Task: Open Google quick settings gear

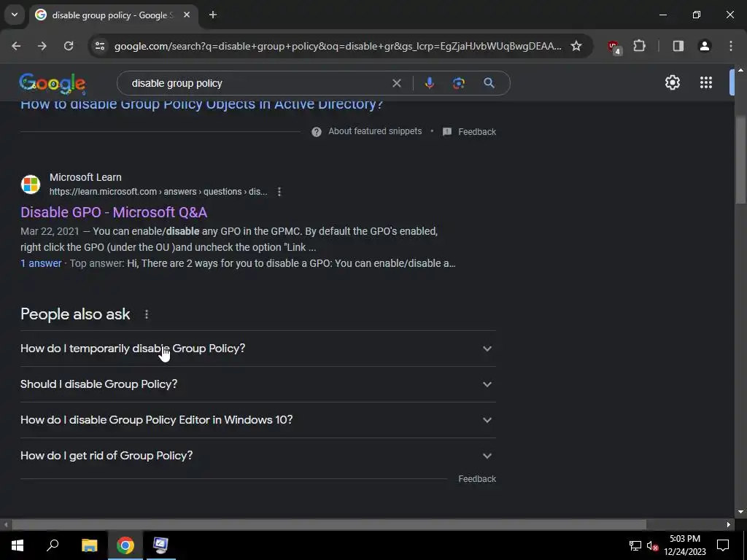Action: [672, 83]
